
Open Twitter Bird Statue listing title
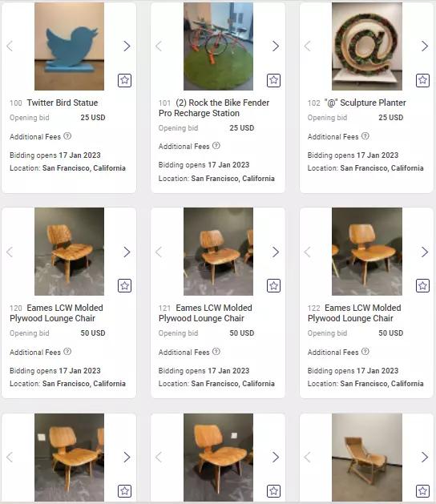click(63, 103)
